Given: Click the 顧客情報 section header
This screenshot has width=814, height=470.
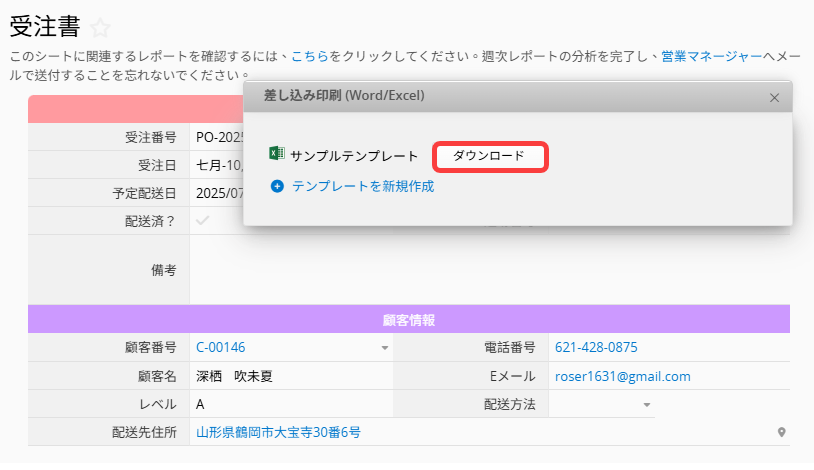Looking at the screenshot, I should pos(408,320).
